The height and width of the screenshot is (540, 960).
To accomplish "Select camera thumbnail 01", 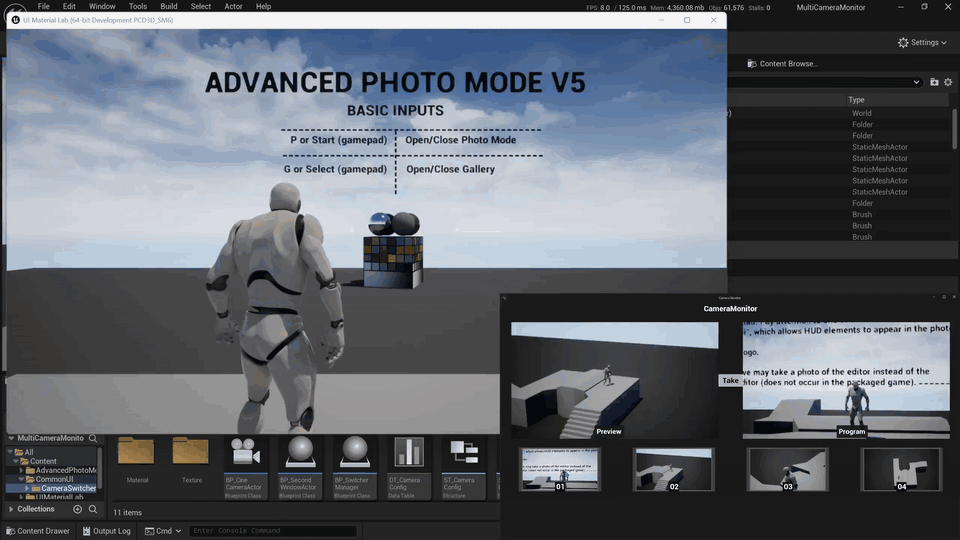I will [x=560, y=469].
